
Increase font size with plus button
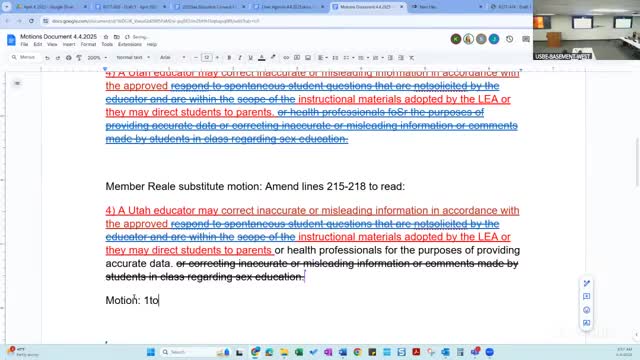tap(217, 58)
